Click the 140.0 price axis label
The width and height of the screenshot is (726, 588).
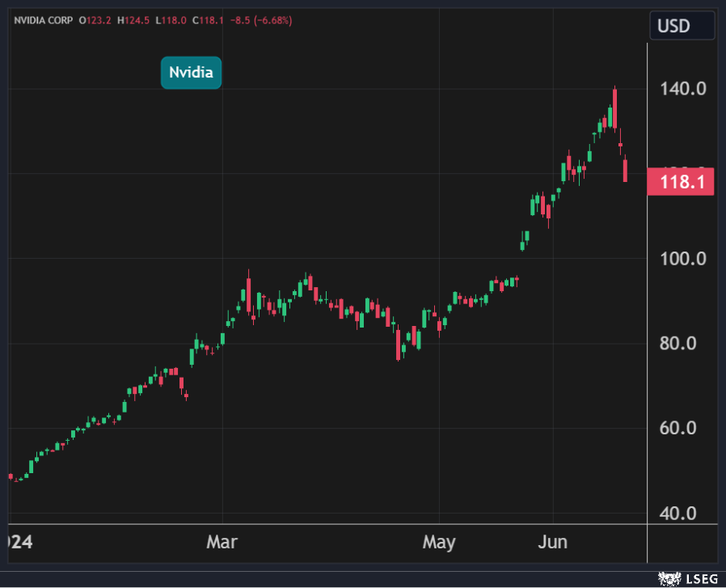point(684,88)
